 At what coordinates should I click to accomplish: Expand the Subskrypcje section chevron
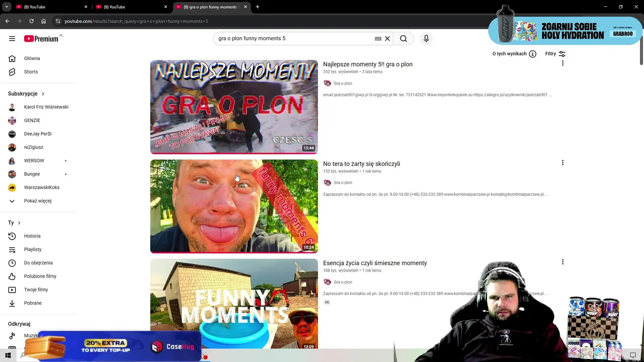[x=43, y=94]
